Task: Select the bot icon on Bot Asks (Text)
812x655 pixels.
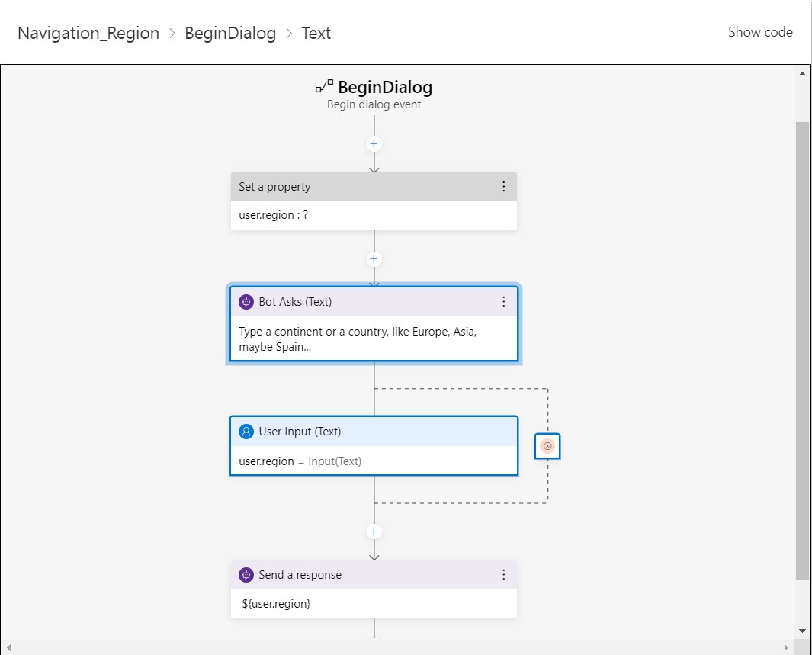Action: [246, 302]
